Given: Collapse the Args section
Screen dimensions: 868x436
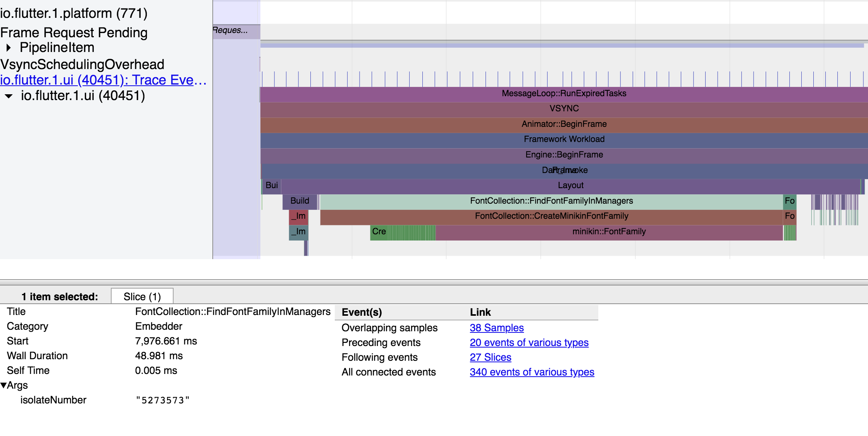Looking at the screenshot, I should coord(3,385).
